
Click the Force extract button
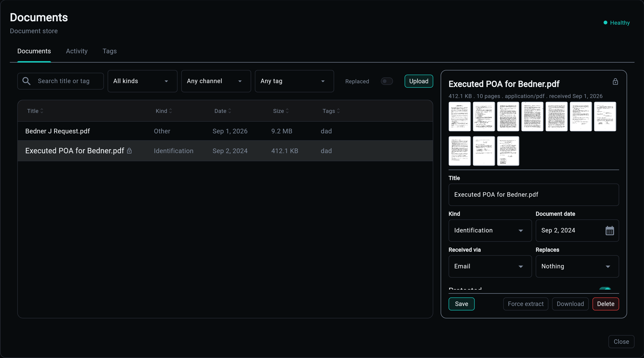(x=526, y=304)
